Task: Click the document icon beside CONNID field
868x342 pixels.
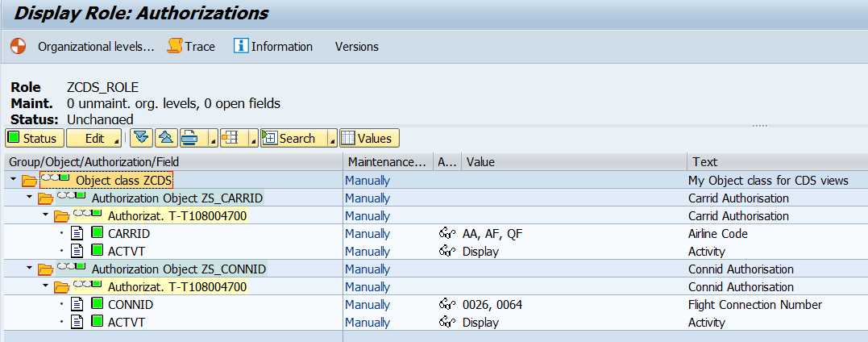Action: coord(78,305)
